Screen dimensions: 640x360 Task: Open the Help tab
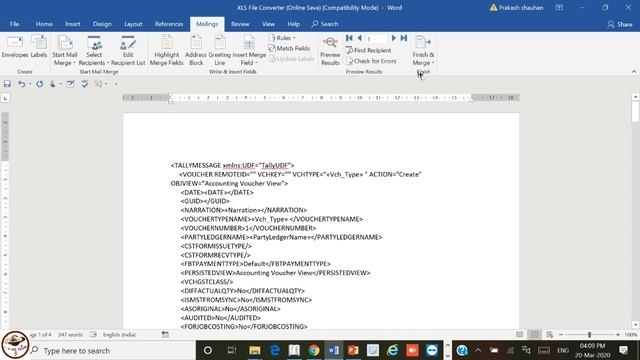pos(293,24)
